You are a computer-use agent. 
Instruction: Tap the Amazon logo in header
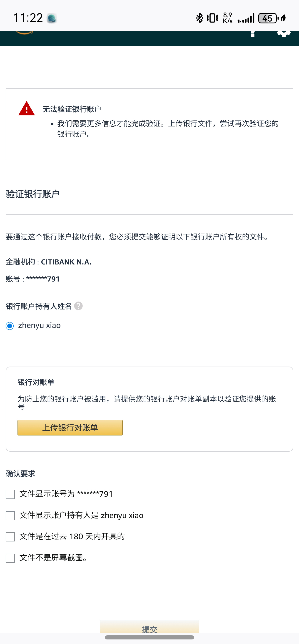(x=25, y=33)
